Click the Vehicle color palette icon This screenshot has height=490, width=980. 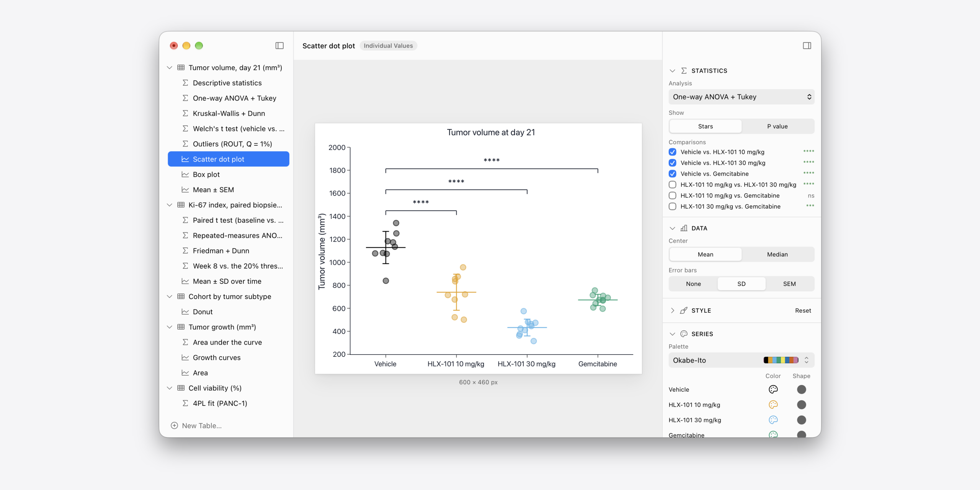coord(773,389)
